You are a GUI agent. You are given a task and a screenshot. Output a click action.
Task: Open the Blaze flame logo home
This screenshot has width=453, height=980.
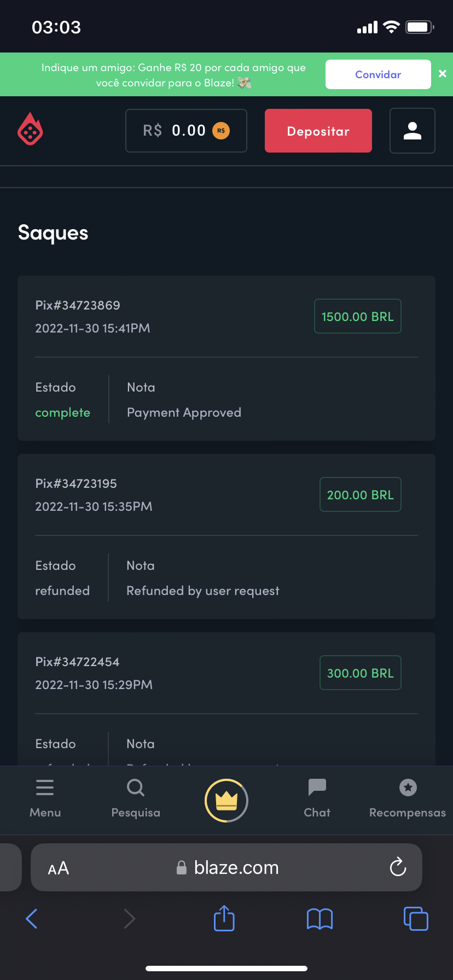click(x=30, y=130)
